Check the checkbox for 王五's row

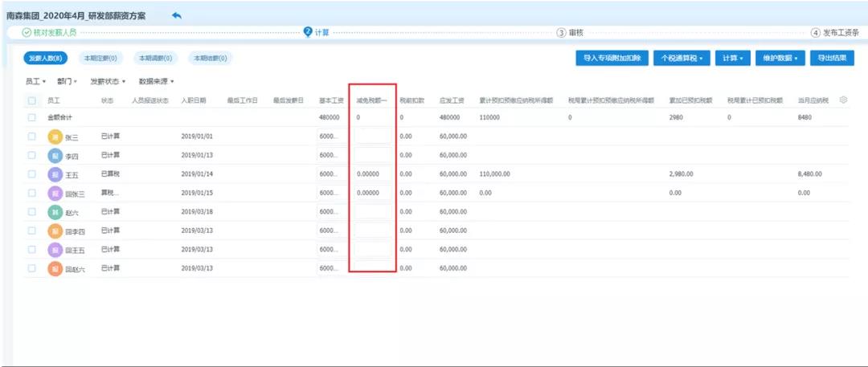click(32, 173)
